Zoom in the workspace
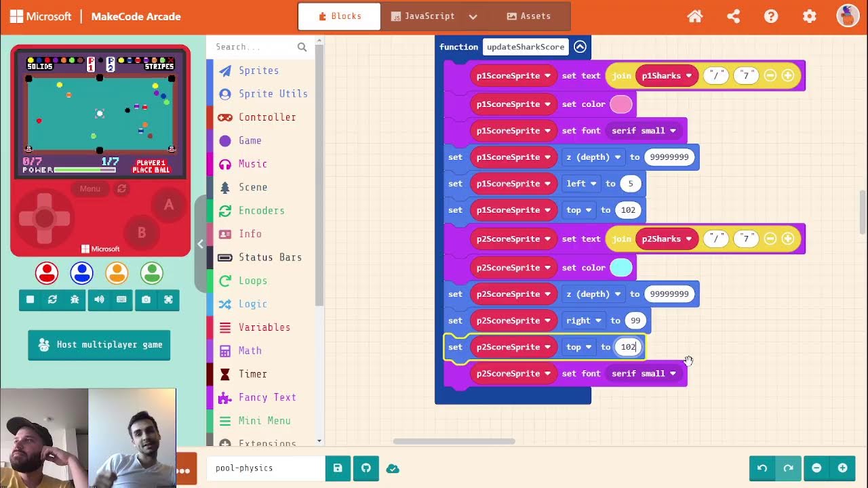 click(842, 468)
